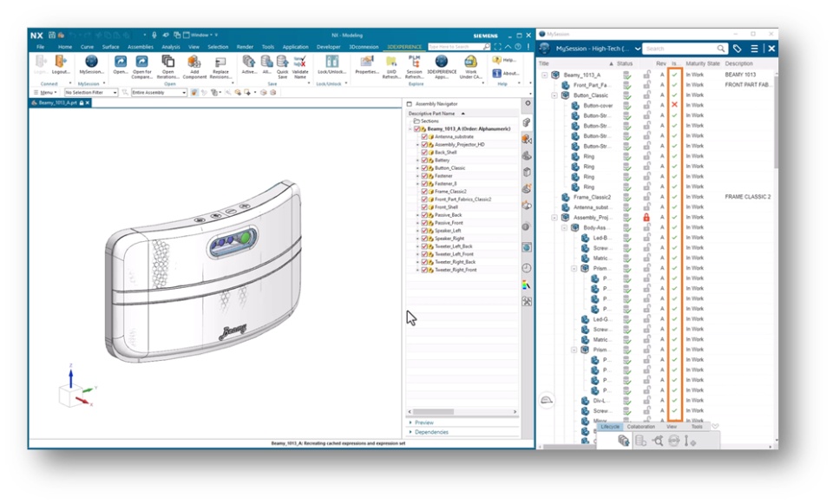The width and height of the screenshot is (833, 504).
Task: Open the Entire Assembly scope dropdown
Action: (159, 93)
